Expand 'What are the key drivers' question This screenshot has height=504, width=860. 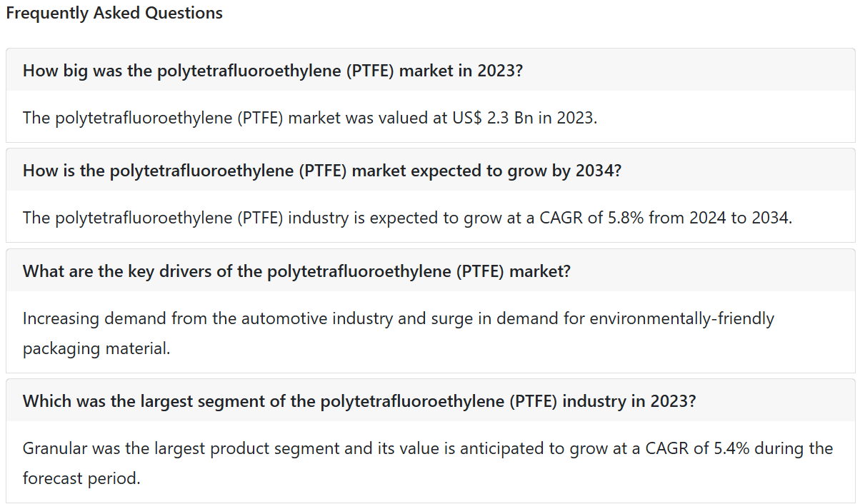(296, 271)
